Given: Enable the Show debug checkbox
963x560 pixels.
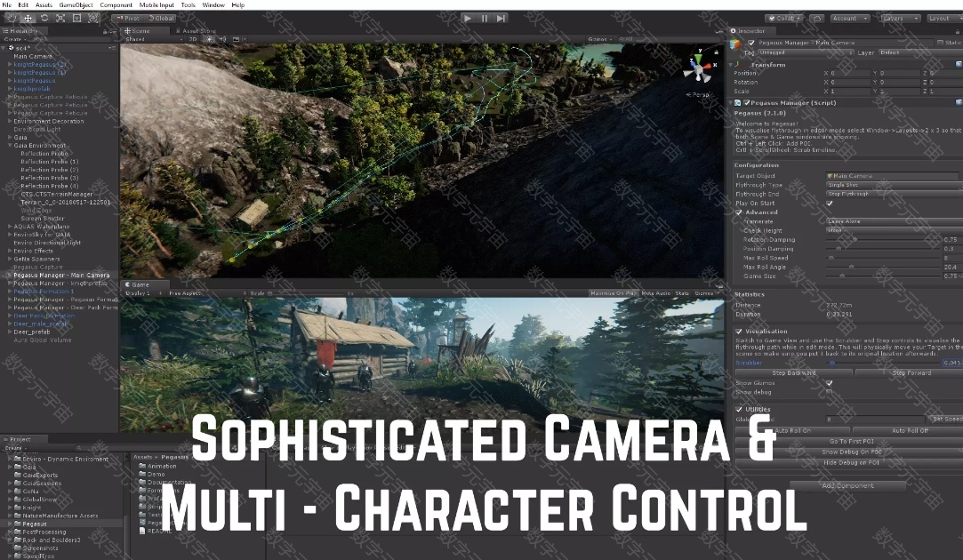Looking at the screenshot, I should 830,392.
